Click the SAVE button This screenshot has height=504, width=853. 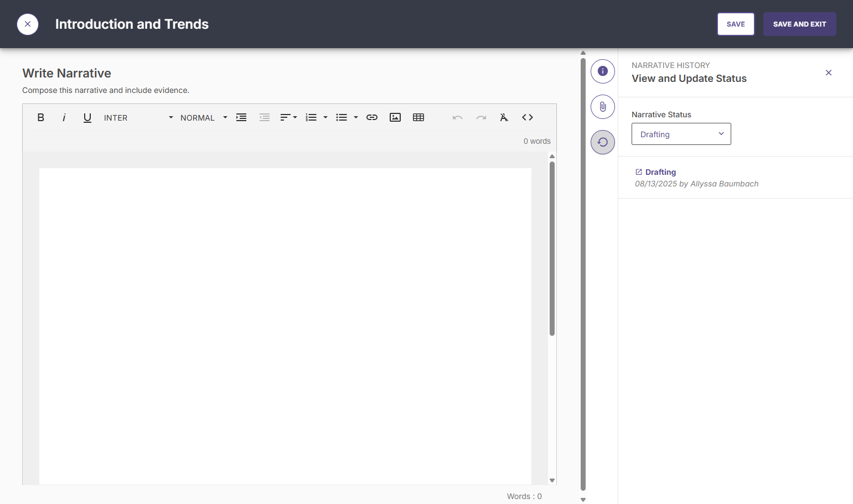(x=736, y=24)
